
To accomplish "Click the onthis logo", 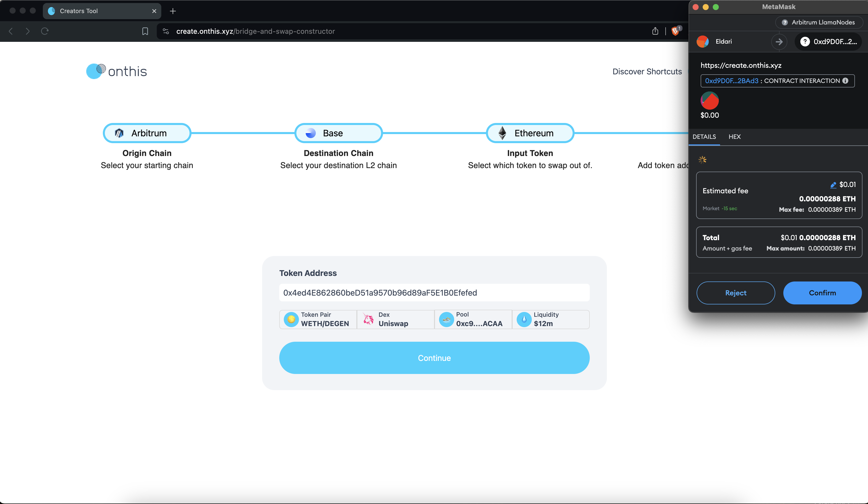I will click(x=117, y=71).
